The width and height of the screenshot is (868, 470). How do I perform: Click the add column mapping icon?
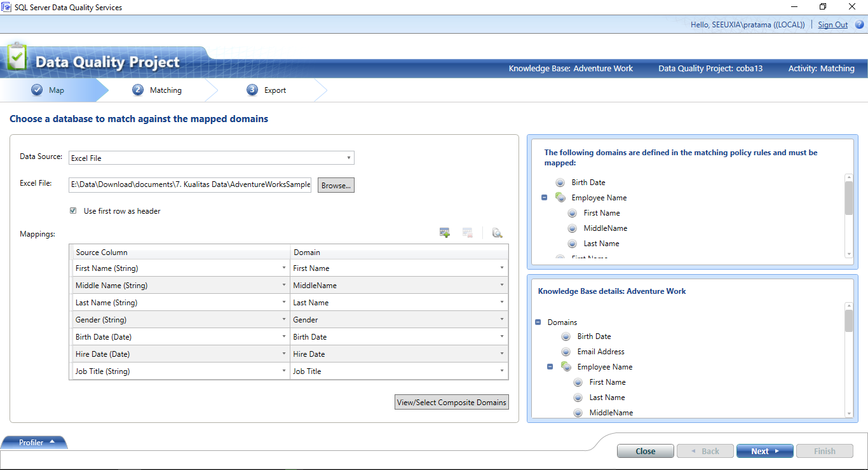tap(445, 232)
